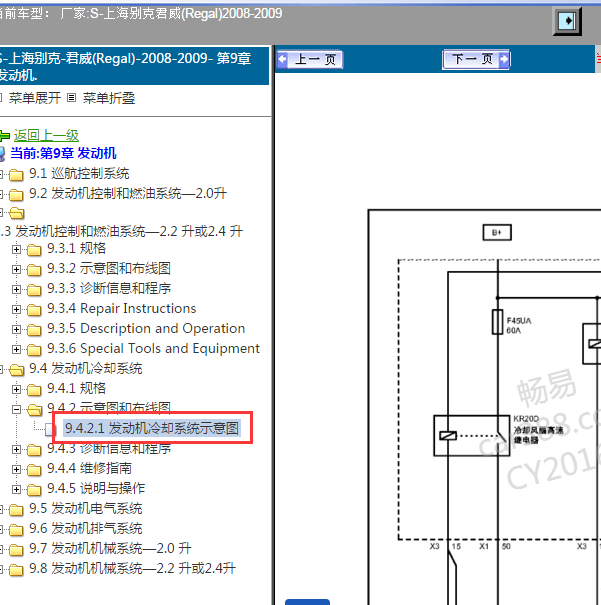Expand 9.3.6 Special Tools and Equipment node
Viewport: 601px width, 605px height.
click(16, 350)
